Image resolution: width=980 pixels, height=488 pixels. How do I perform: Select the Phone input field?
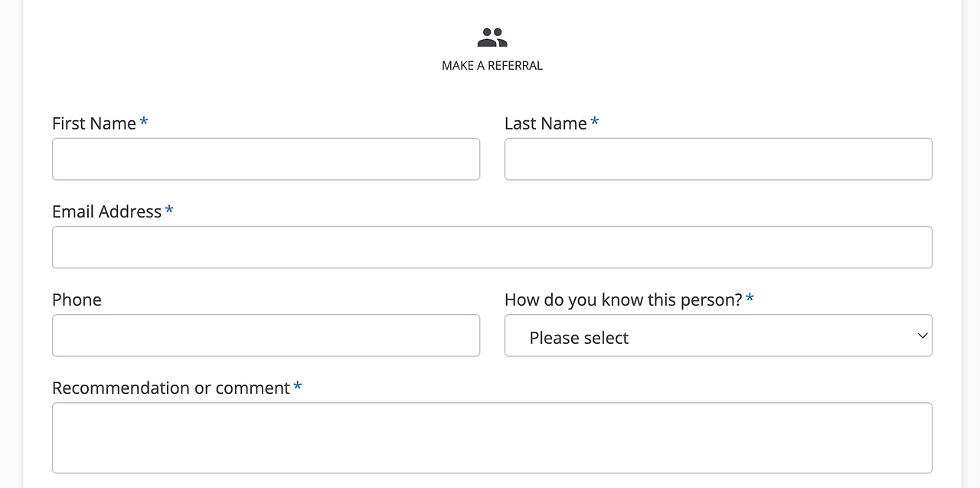266,336
